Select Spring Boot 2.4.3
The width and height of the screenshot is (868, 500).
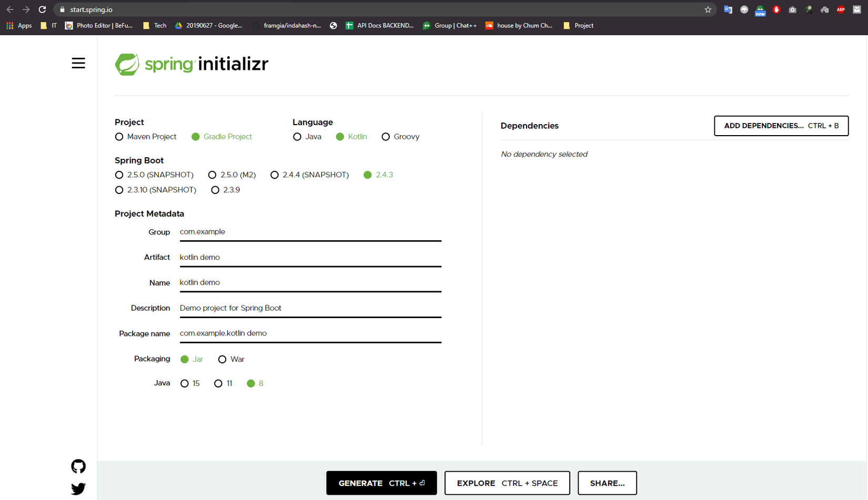[x=368, y=175]
